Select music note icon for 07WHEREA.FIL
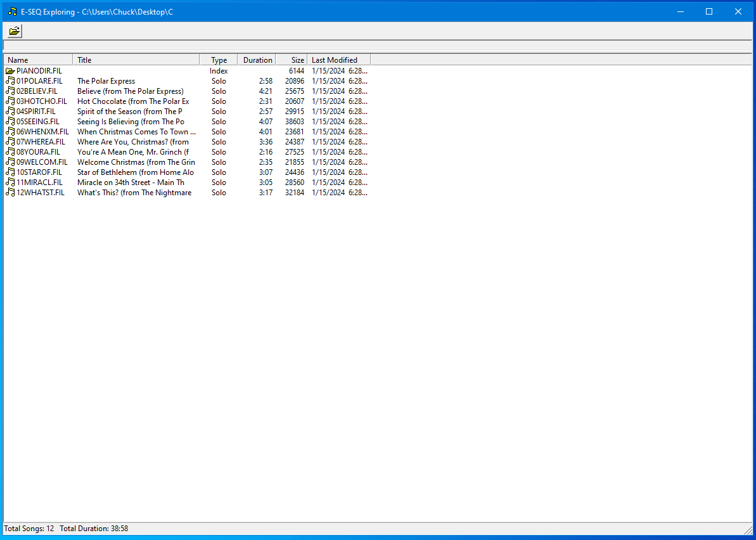The height and width of the screenshot is (540, 756). coord(10,142)
